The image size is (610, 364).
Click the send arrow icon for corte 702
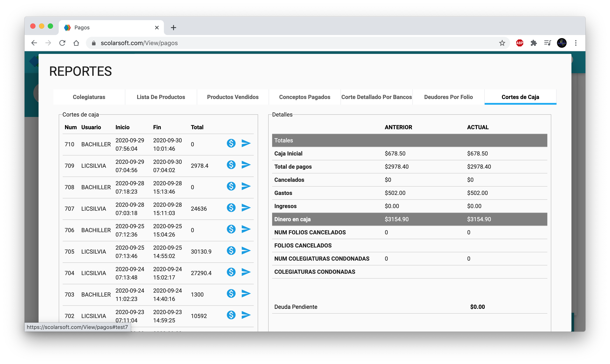tap(246, 315)
